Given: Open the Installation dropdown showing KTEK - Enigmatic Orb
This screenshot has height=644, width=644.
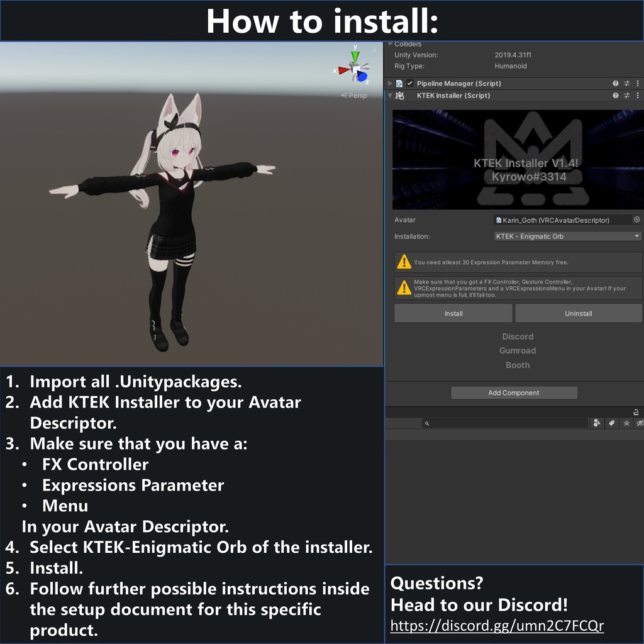Looking at the screenshot, I should point(566,236).
